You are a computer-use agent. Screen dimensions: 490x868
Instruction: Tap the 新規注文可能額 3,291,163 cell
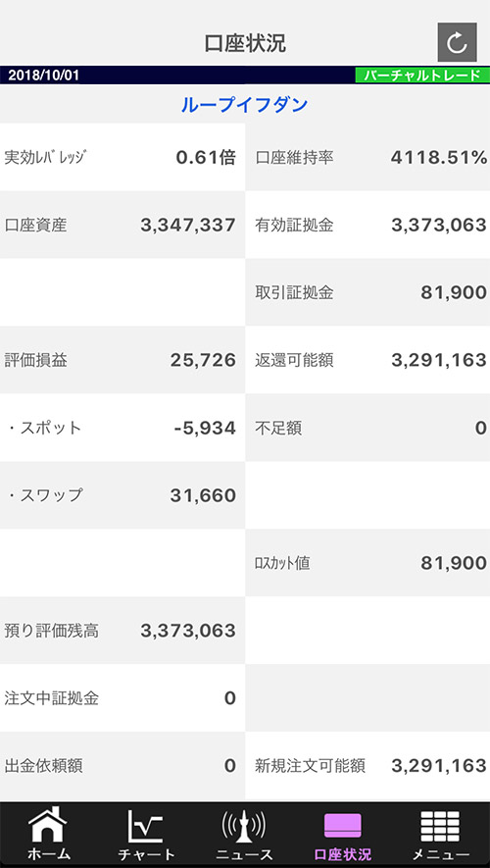(367, 766)
